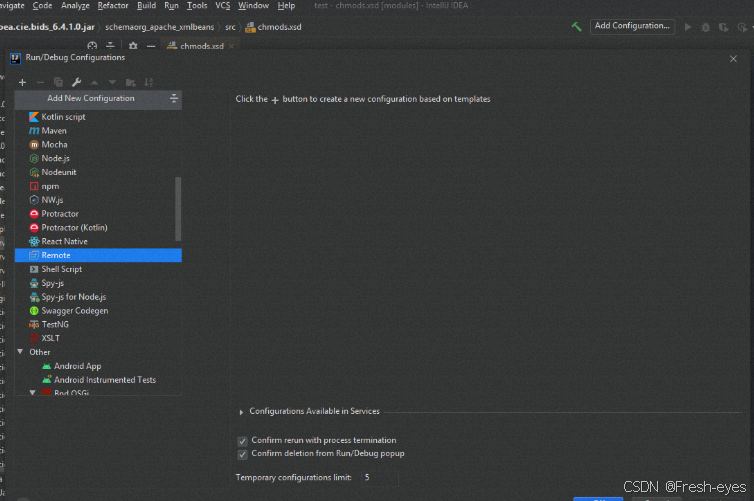The image size is (754, 501).
Task: Open the Analyze menu
Action: [x=75, y=6]
